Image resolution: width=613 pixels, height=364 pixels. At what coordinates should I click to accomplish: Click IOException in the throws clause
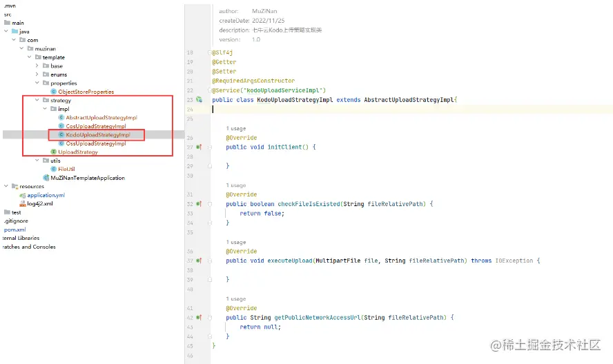pyautogui.click(x=514, y=261)
